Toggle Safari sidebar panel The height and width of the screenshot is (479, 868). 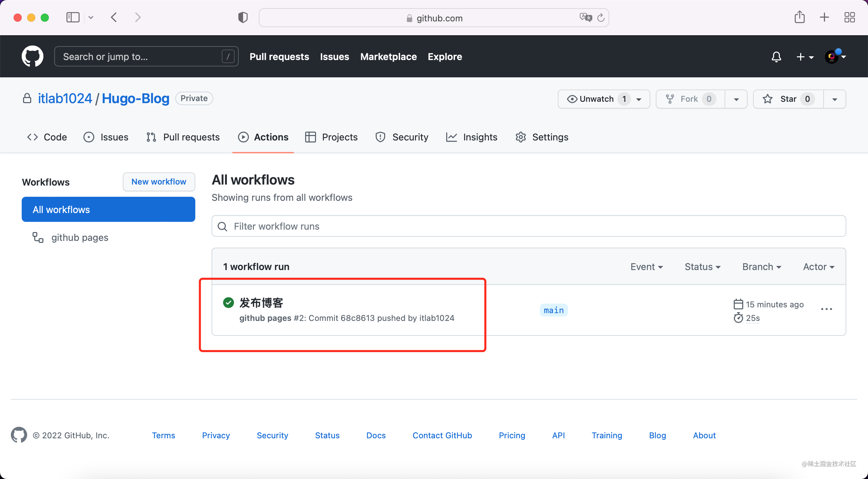point(73,17)
